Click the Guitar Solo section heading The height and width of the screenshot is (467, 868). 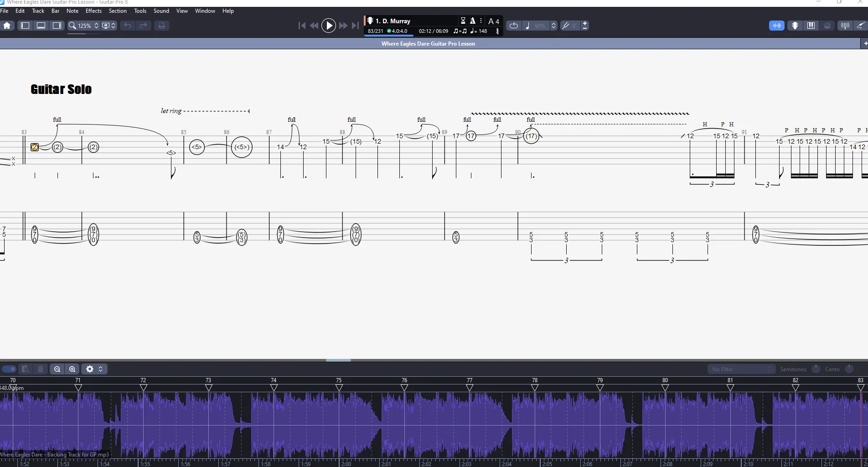click(61, 89)
